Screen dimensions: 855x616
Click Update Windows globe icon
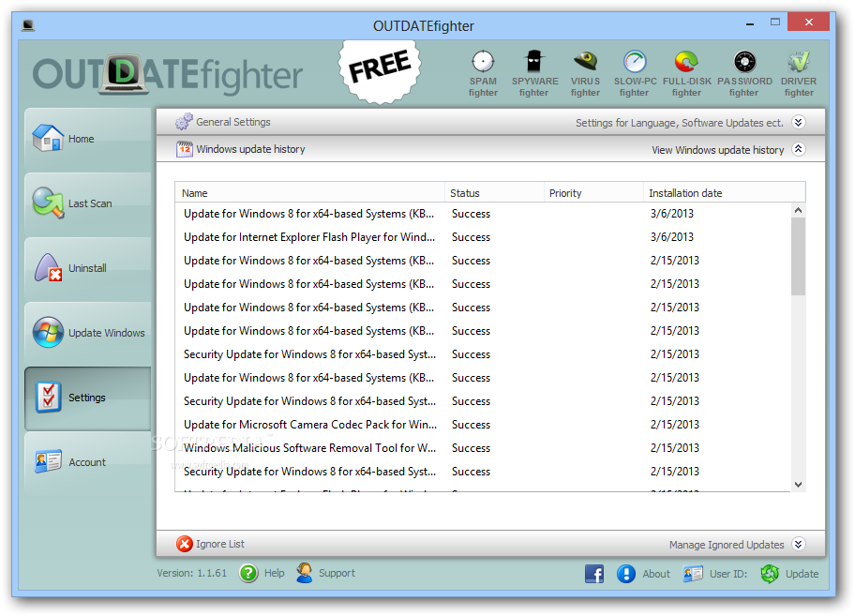click(x=48, y=332)
